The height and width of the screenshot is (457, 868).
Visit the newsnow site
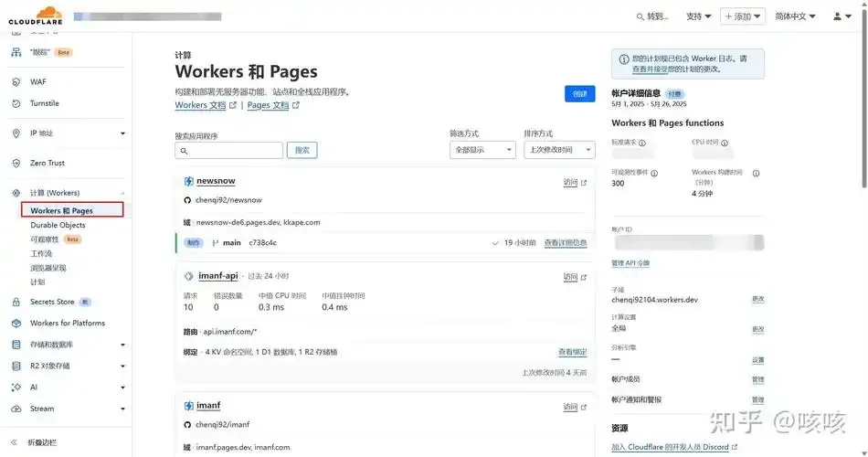point(575,183)
